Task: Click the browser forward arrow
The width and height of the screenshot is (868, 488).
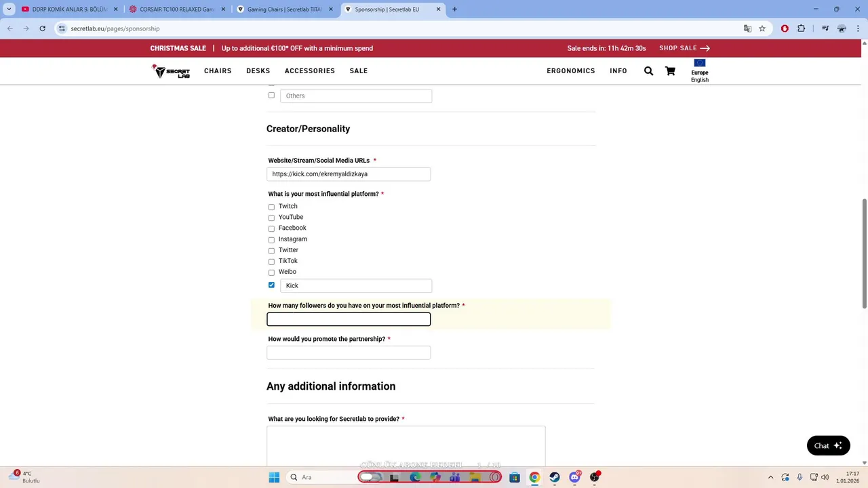Action: click(26, 28)
